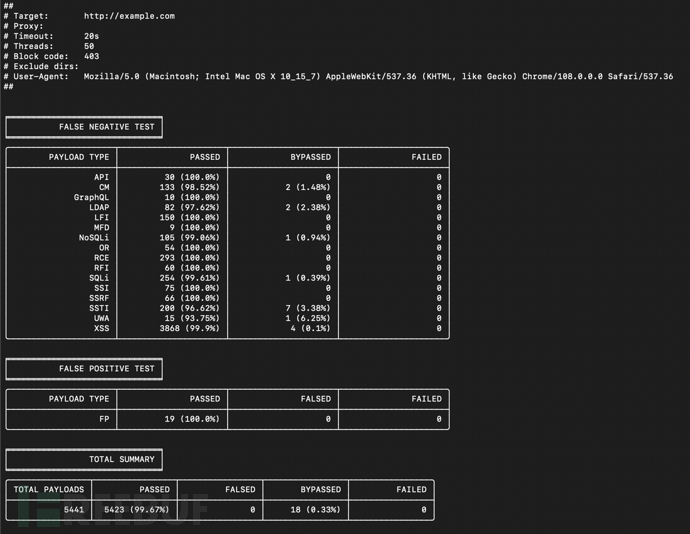
Task: Click the TOTAL PAYLOADS column header
Action: coord(49,490)
